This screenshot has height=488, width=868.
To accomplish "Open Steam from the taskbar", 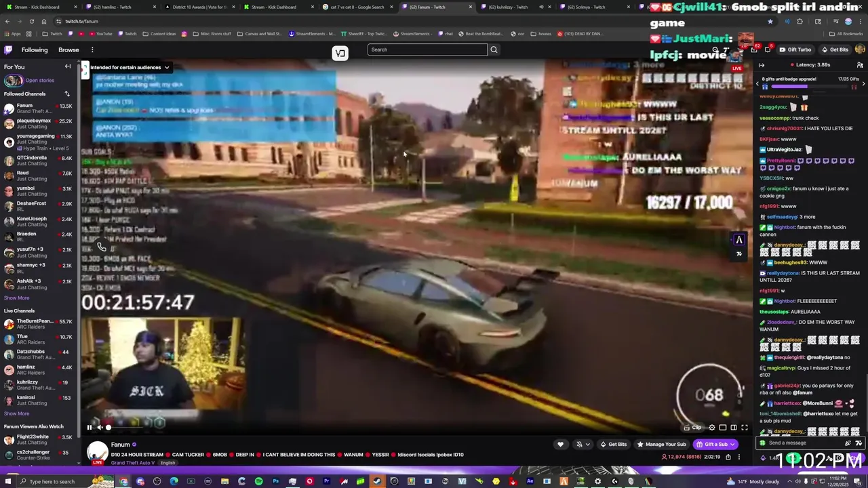I will (377, 481).
